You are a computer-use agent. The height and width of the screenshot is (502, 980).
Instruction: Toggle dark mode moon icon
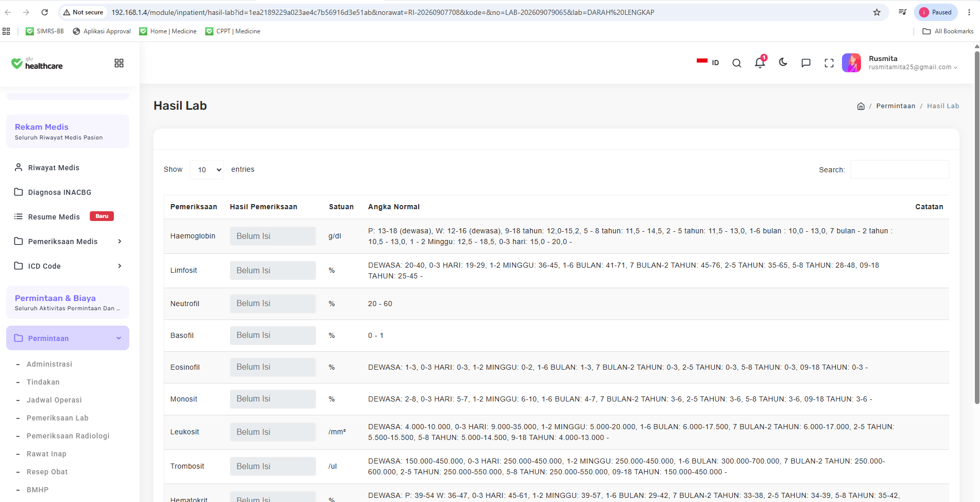783,63
